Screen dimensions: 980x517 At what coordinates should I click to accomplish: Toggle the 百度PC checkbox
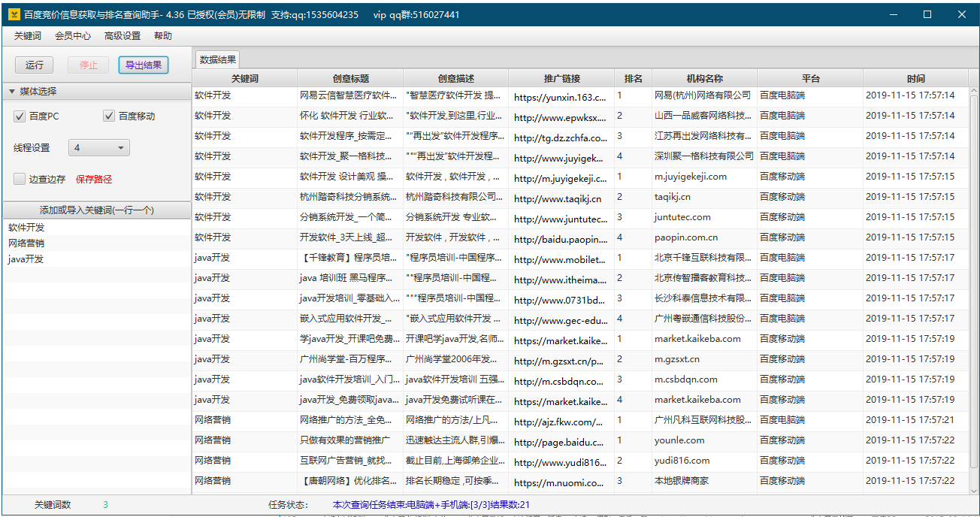20,116
